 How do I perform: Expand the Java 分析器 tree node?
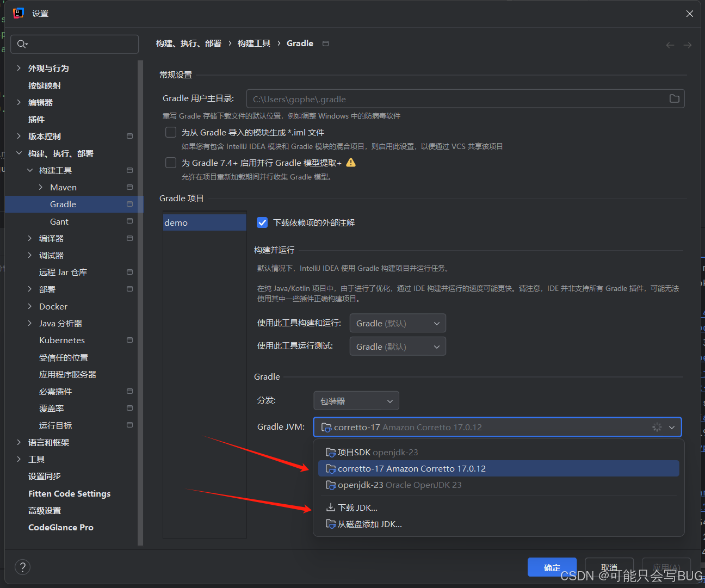point(30,323)
